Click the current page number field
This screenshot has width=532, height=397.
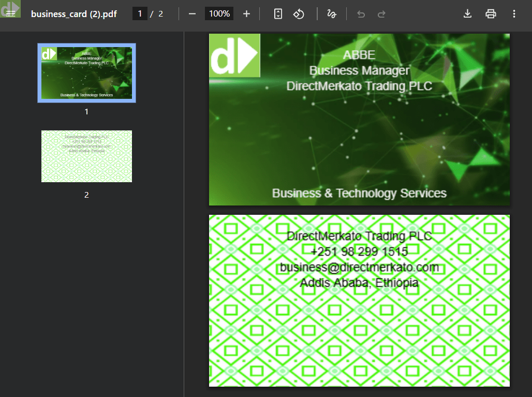[x=140, y=14]
